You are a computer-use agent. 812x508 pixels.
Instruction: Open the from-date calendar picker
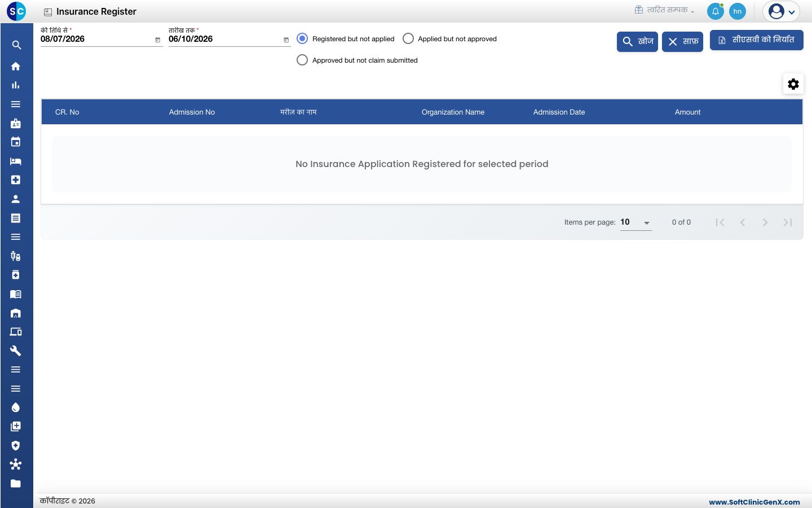click(157, 40)
